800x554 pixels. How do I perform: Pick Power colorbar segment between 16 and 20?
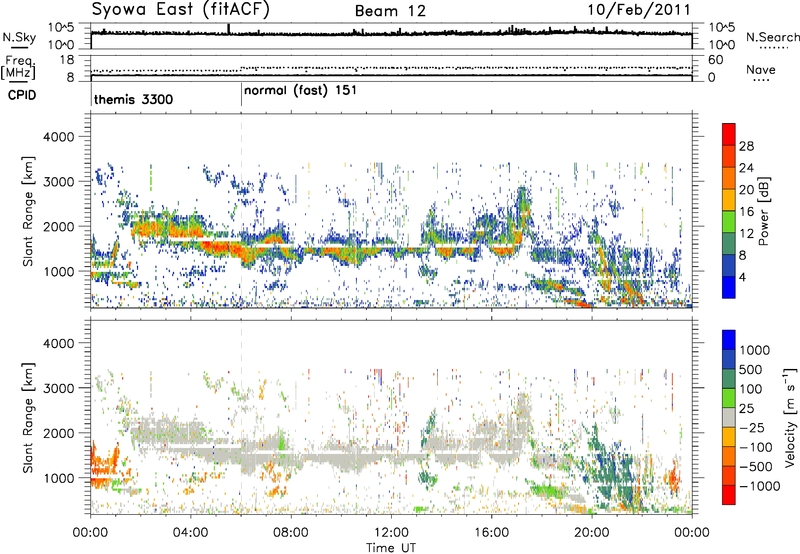pyautogui.click(x=729, y=200)
